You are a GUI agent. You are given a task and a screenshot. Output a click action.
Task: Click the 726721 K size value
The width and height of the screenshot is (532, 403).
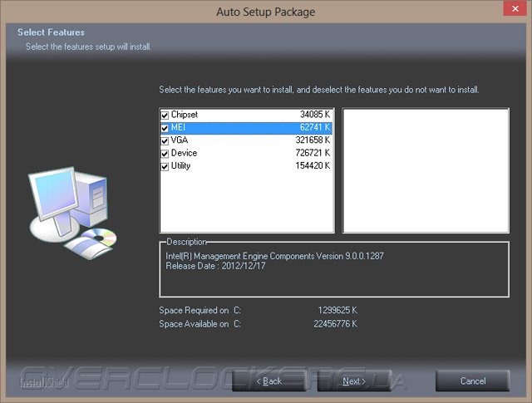[x=313, y=153]
